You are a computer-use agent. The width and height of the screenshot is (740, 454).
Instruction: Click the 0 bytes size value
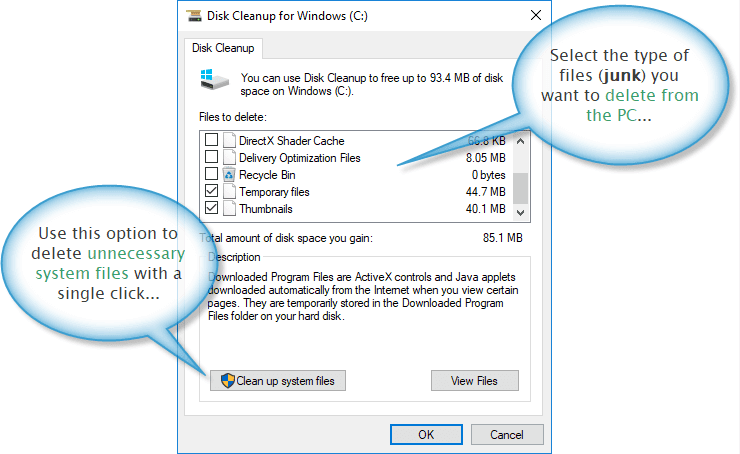click(x=488, y=175)
